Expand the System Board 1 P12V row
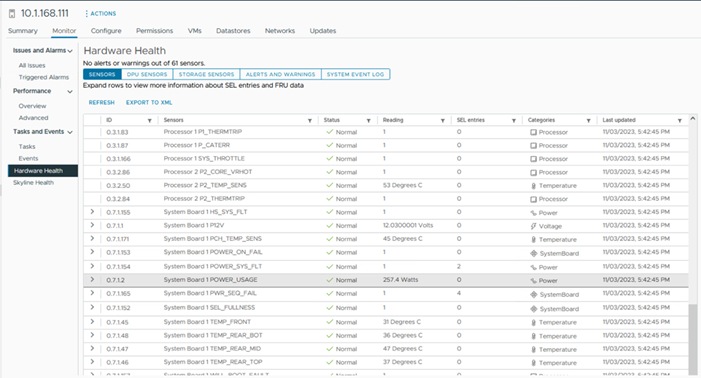 coord(92,225)
